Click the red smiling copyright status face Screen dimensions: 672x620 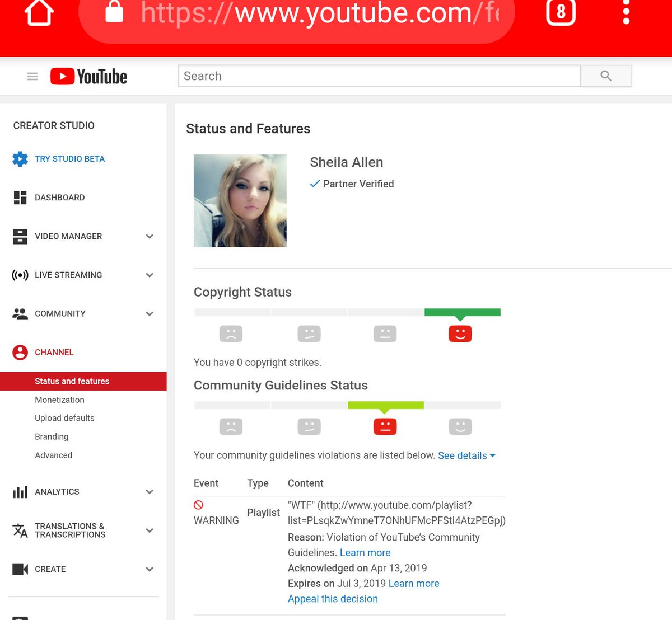coord(460,334)
